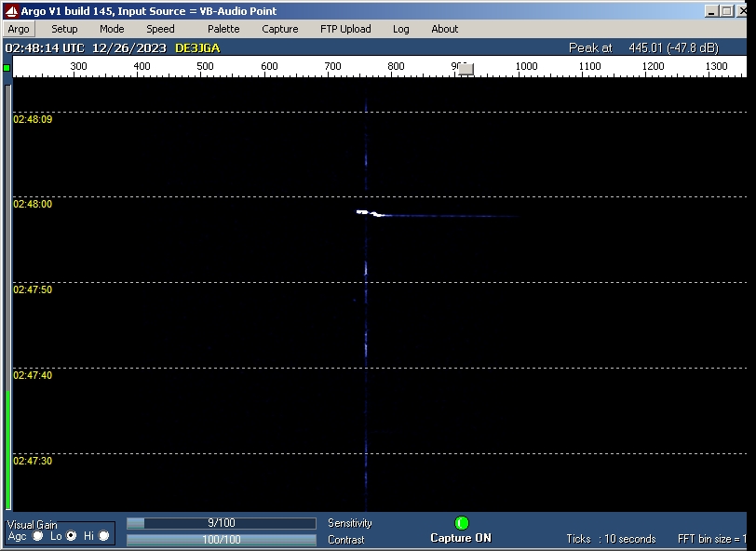Click the green audio level meter bar

[7, 450]
